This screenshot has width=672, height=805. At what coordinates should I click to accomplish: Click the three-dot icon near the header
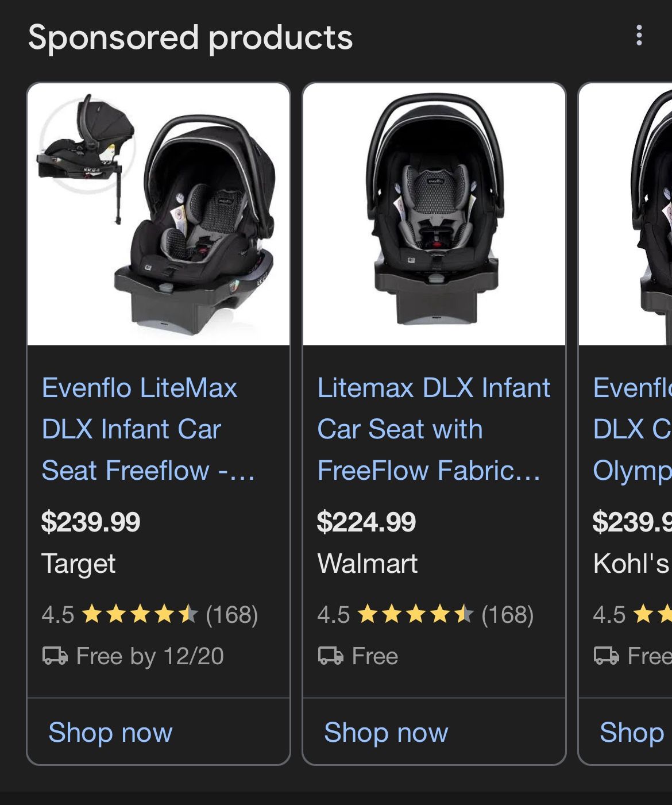(639, 37)
